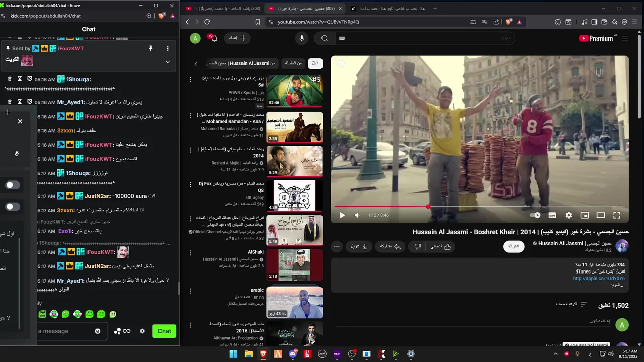Send message with the Chat button
The width and height of the screenshot is (644, 362).
[165, 331]
